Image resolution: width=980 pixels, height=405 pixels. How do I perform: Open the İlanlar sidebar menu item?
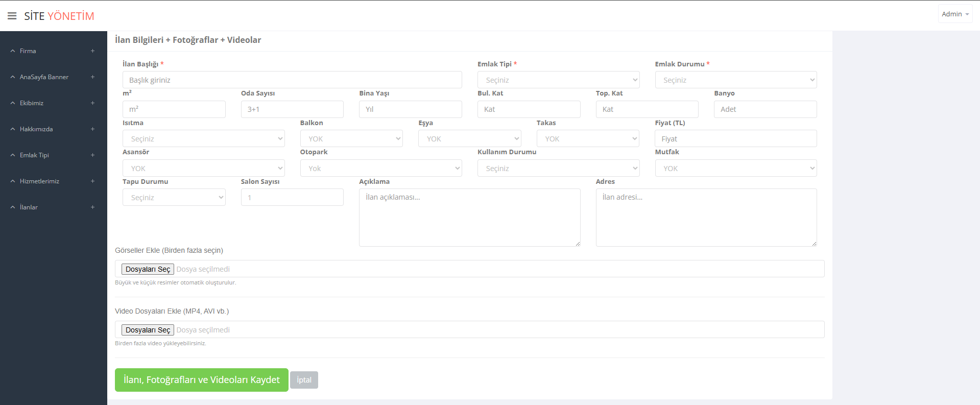pos(29,207)
